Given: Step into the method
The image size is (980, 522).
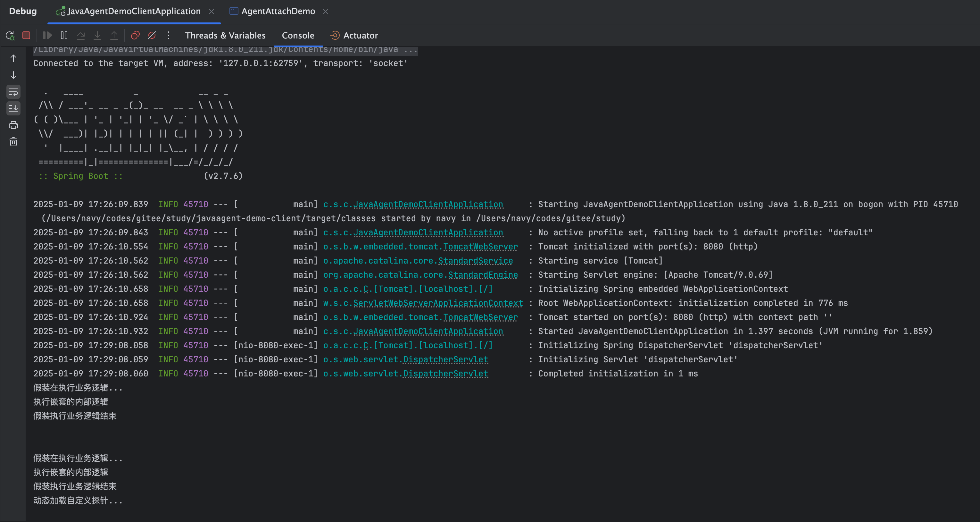Looking at the screenshot, I should (97, 35).
